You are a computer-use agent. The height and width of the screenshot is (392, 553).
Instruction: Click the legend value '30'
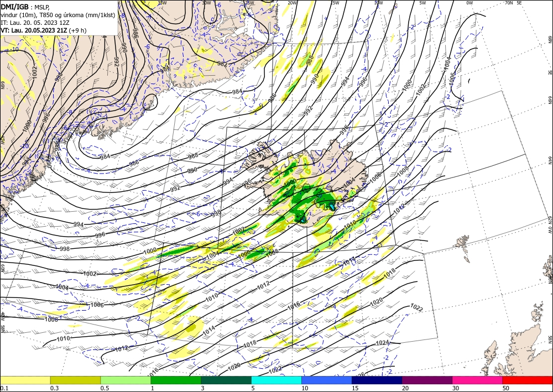pos(456,388)
